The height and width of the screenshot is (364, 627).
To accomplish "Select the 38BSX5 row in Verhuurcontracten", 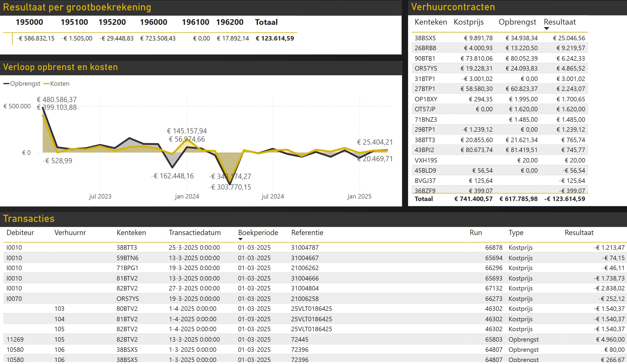I will coord(425,38).
